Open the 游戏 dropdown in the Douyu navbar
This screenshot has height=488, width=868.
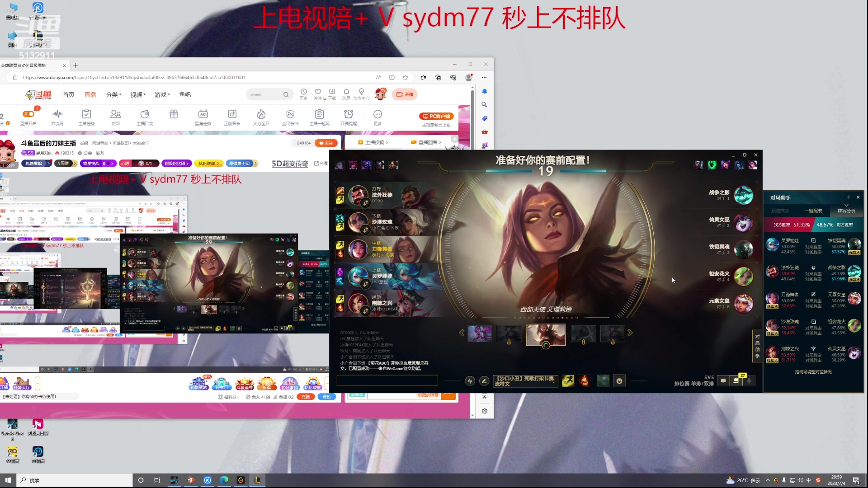162,94
